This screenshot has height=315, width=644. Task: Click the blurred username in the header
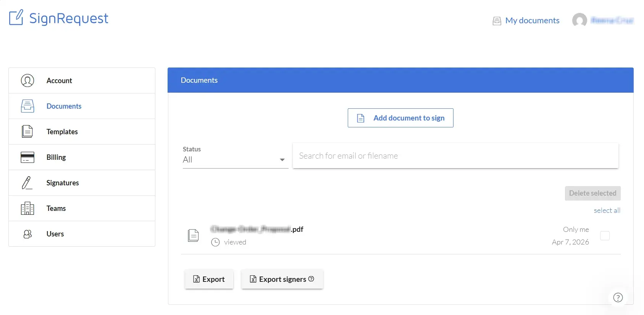pos(612,20)
